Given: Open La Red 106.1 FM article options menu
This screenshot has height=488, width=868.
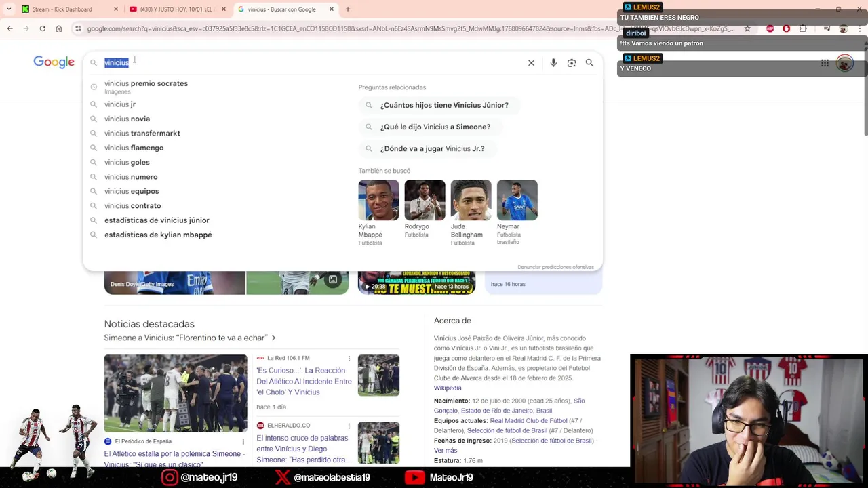Looking at the screenshot, I should click(x=349, y=358).
